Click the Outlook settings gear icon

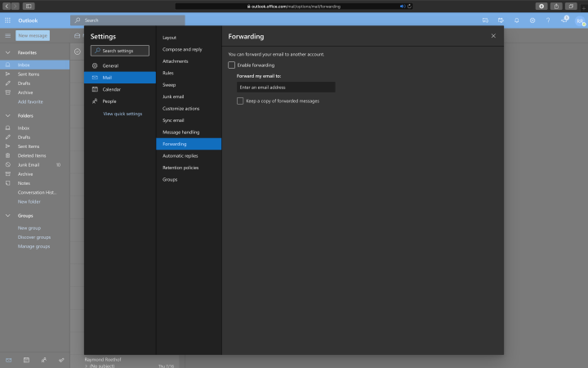tap(532, 20)
